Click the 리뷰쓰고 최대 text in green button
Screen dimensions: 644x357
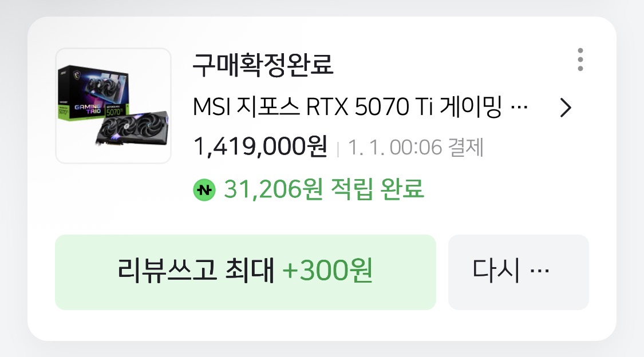tap(196, 271)
